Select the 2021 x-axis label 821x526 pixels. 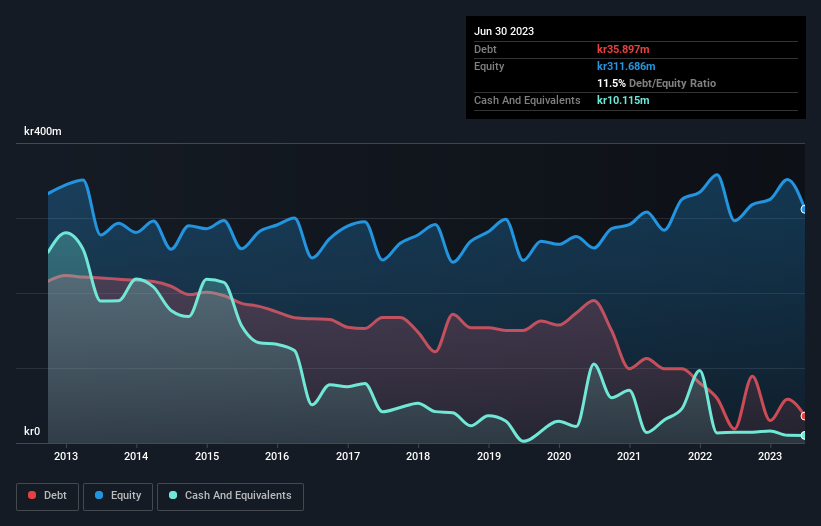[x=629, y=456]
